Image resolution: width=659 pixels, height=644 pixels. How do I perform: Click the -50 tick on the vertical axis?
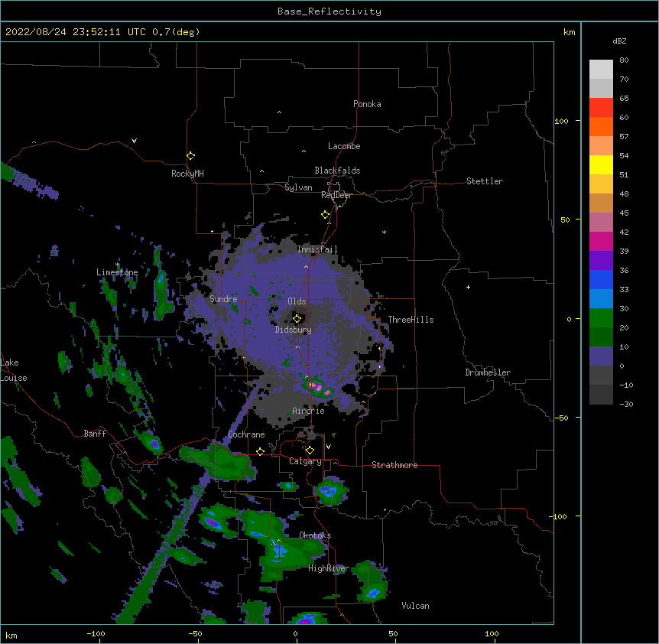(561, 418)
